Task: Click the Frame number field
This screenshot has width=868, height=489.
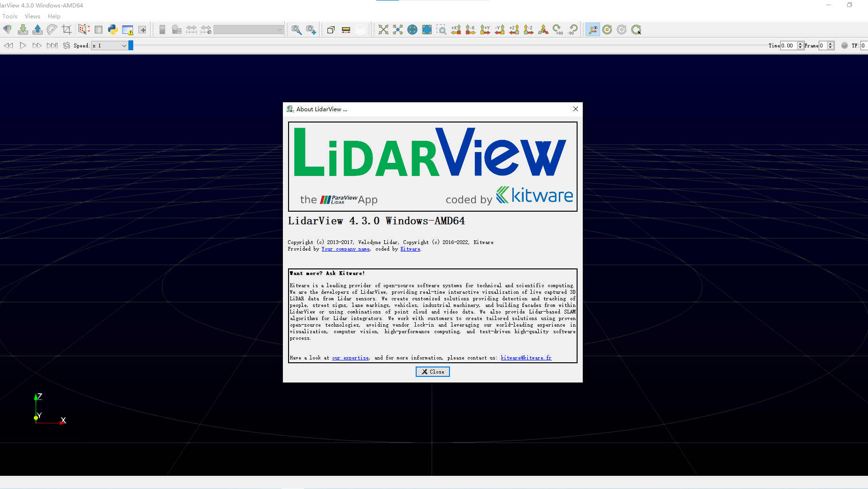Action: click(823, 46)
